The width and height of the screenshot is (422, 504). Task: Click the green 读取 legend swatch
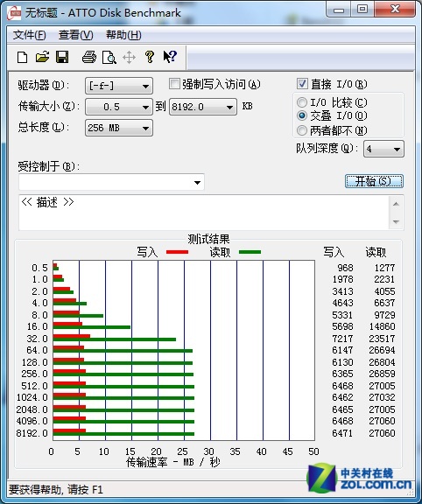click(x=250, y=252)
